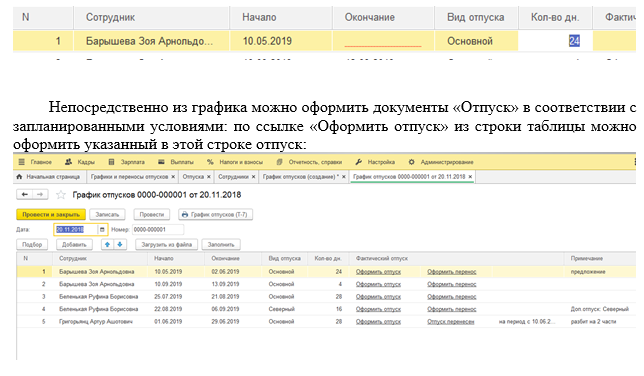
Task: Click the Подбор button
Action: [x=32, y=245]
